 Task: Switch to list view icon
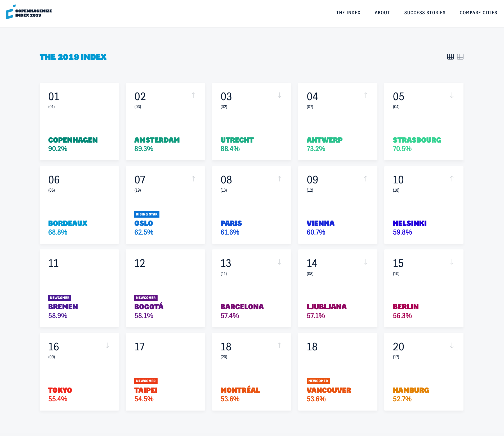pos(460,57)
